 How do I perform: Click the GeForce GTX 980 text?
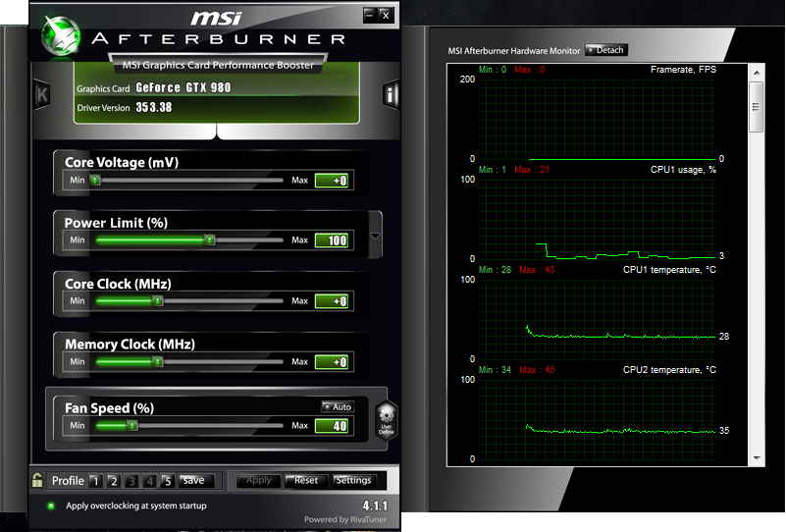pyautogui.click(x=183, y=87)
